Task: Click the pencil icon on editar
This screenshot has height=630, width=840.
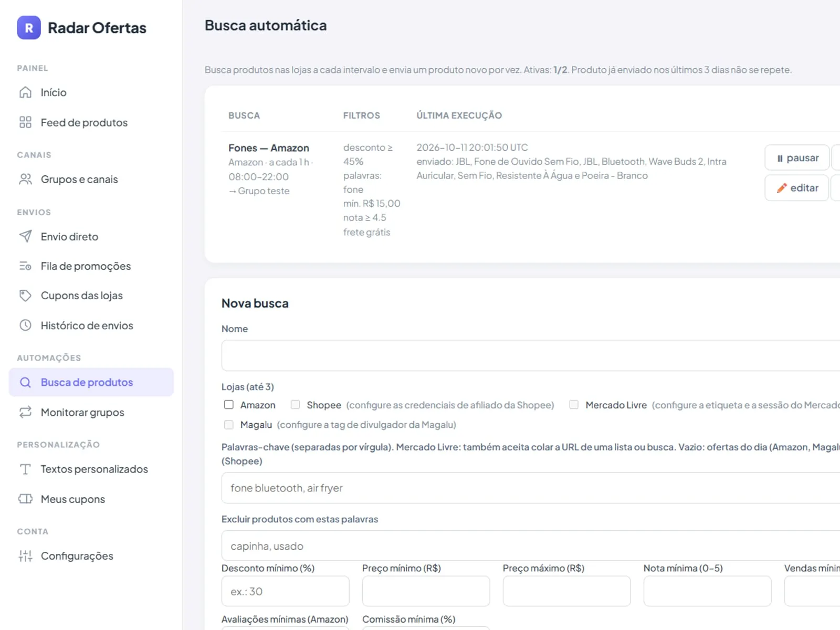Action: point(782,188)
